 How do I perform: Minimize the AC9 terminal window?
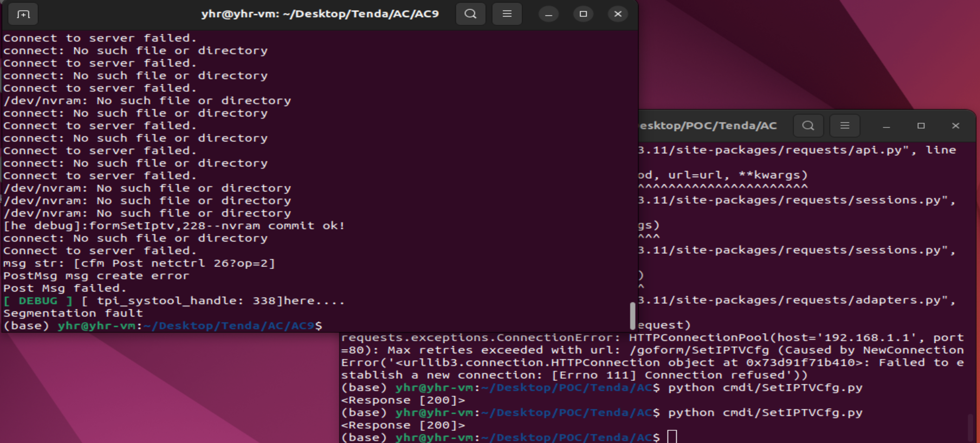548,14
